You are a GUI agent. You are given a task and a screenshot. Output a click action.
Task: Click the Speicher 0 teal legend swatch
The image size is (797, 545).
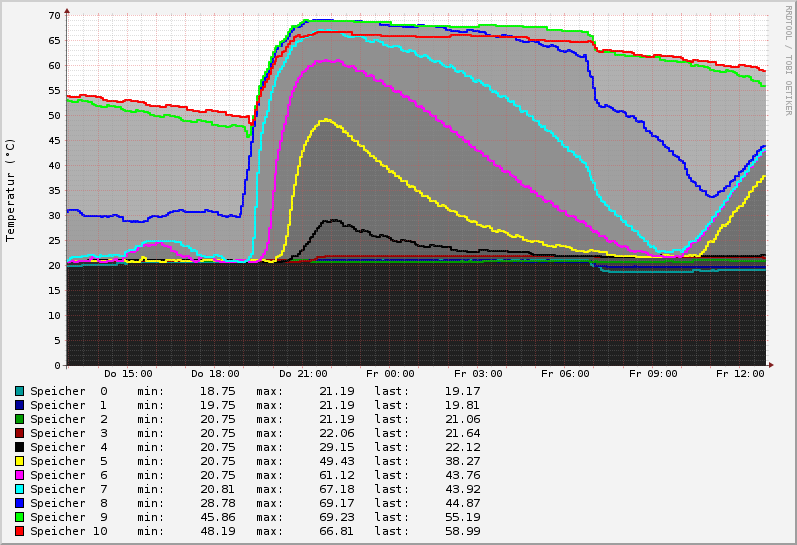tap(19, 391)
